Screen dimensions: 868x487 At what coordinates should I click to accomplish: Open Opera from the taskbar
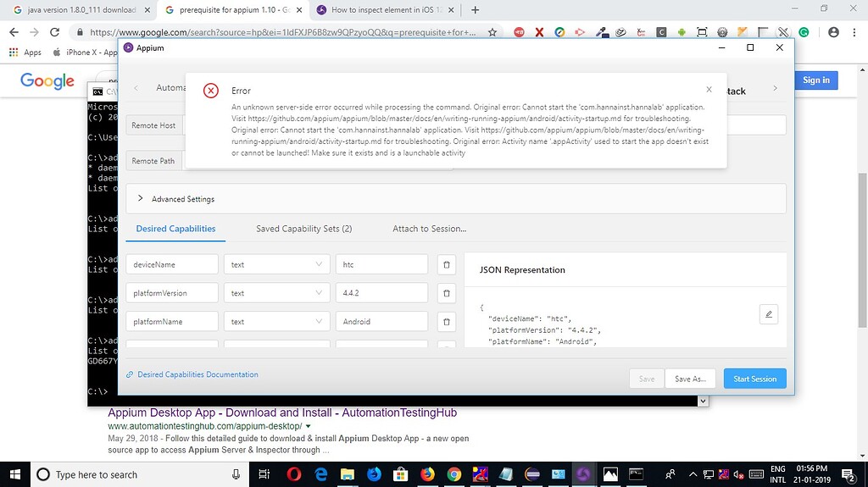294,474
